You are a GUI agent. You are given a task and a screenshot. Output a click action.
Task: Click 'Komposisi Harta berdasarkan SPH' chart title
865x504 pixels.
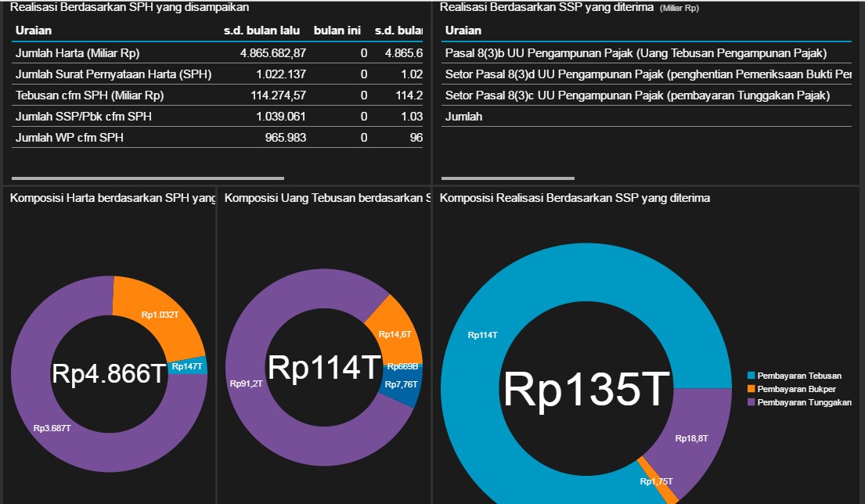tap(113, 198)
